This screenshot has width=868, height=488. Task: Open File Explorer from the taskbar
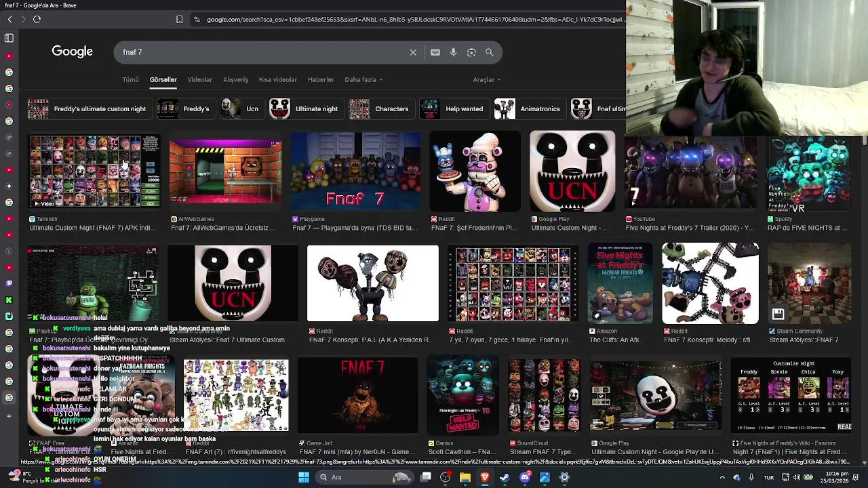465,477
